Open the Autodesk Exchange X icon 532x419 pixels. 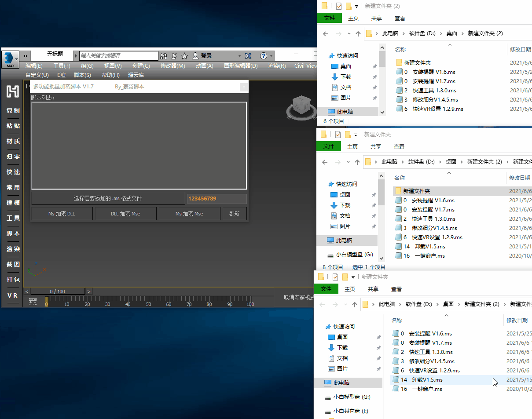(248, 56)
